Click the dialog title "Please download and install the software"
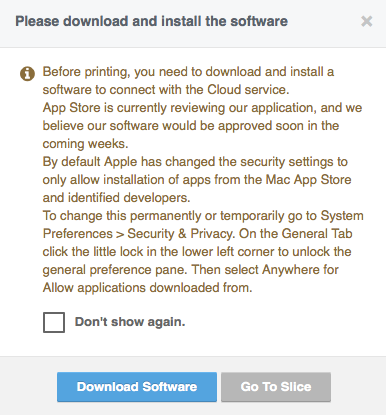Screen dimensions: 386x415 pos(152,21)
